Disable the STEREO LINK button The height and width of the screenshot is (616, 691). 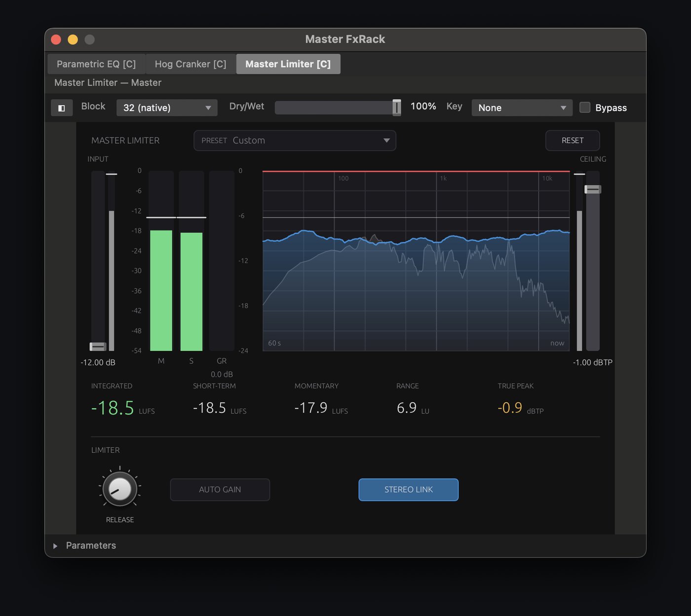[409, 490]
